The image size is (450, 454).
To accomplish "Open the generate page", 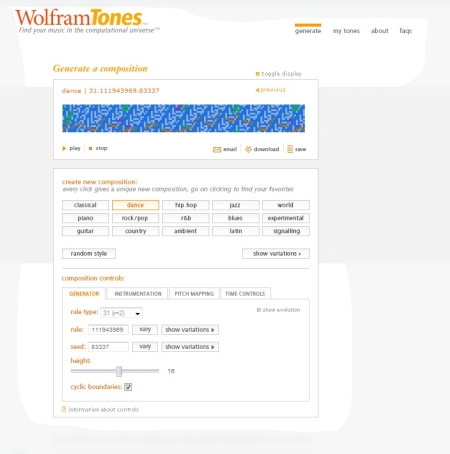I will pyautogui.click(x=308, y=31).
